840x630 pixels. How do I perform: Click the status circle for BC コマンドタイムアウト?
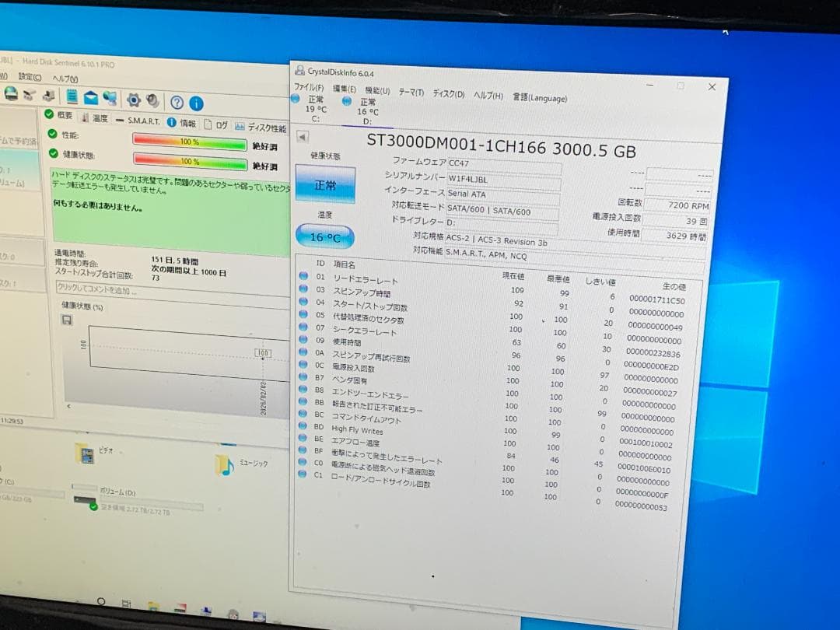303,414
